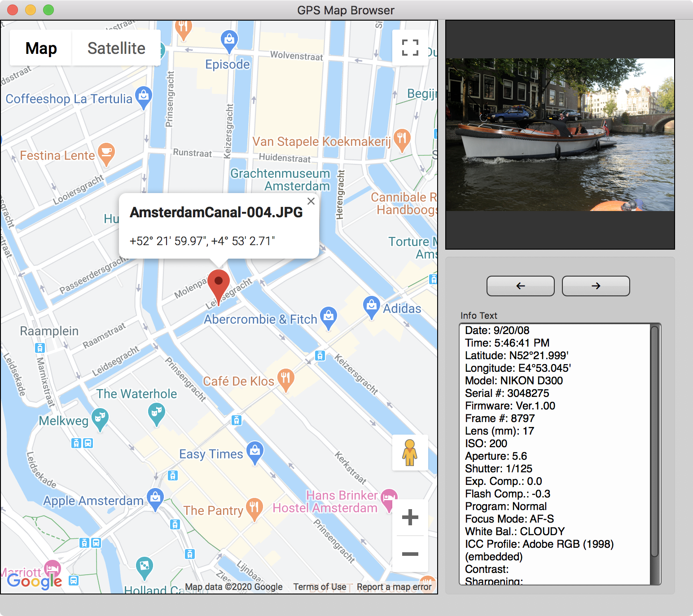Select The Waterhole theater marker icon
Screen dimensions: 693x616
[156, 414]
